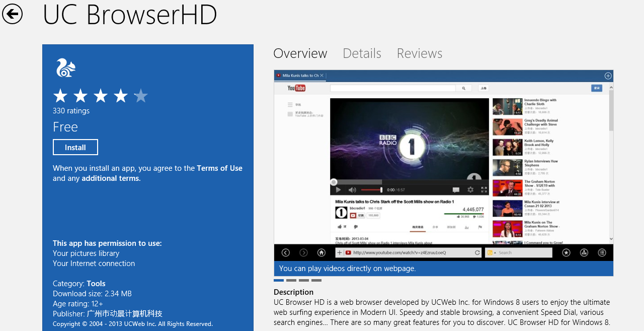This screenshot has height=331, width=644.
Task: Click the UC Browser squirrel logo
Action: pyautogui.click(x=65, y=68)
